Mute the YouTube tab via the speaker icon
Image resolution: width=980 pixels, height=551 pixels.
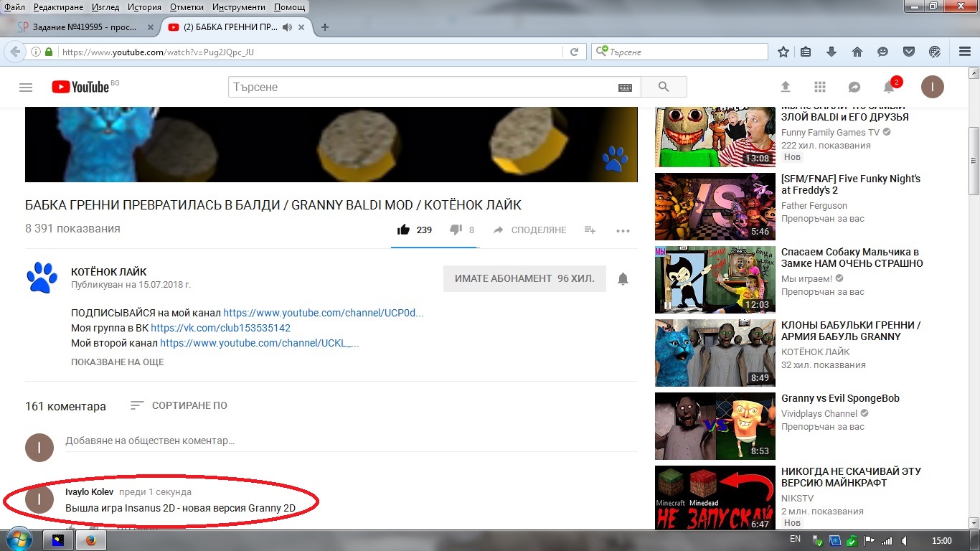point(288,27)
